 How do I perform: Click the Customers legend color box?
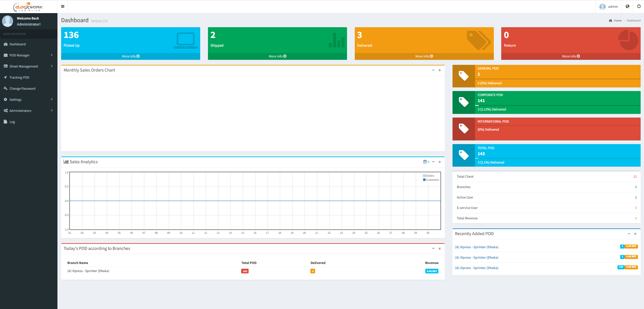pyautogui.click(x=424, y=180)
